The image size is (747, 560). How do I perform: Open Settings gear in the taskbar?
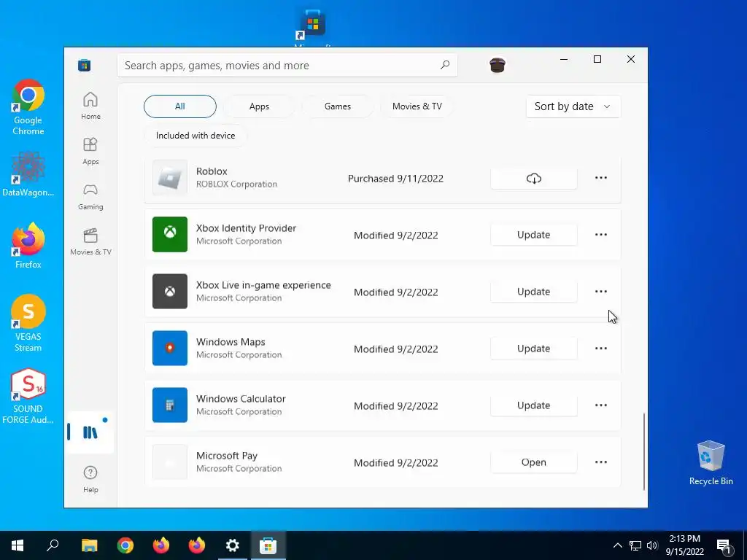click(x=233, y=545)
